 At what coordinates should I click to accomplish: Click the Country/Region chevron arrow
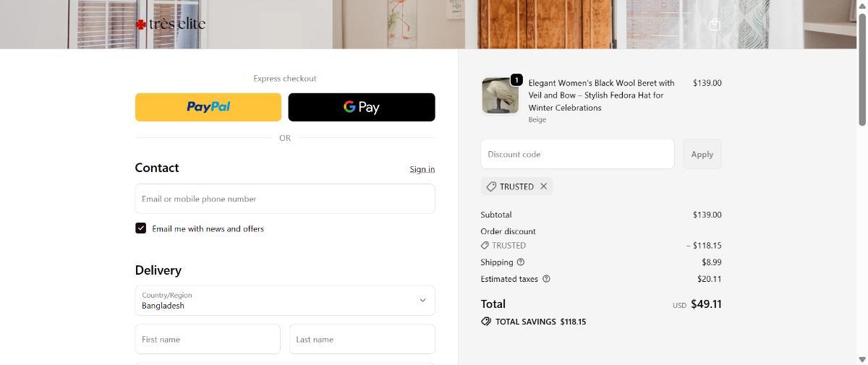tap(422, 301)
